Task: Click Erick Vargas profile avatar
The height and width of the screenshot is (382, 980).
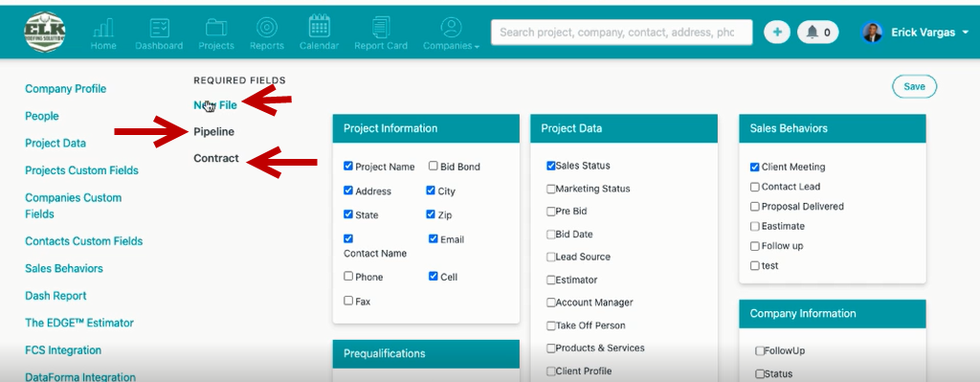Action: click(872, 32)
